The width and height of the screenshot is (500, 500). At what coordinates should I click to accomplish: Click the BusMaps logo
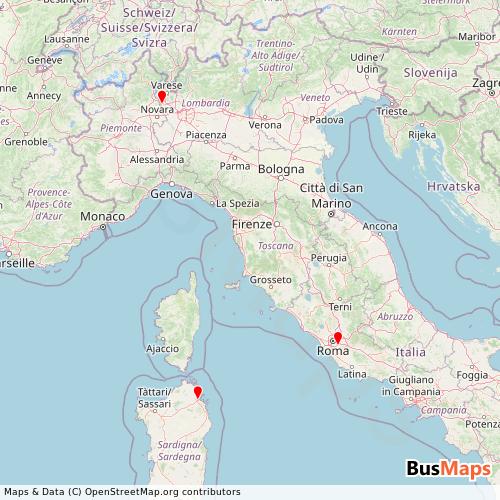point(448,468)
